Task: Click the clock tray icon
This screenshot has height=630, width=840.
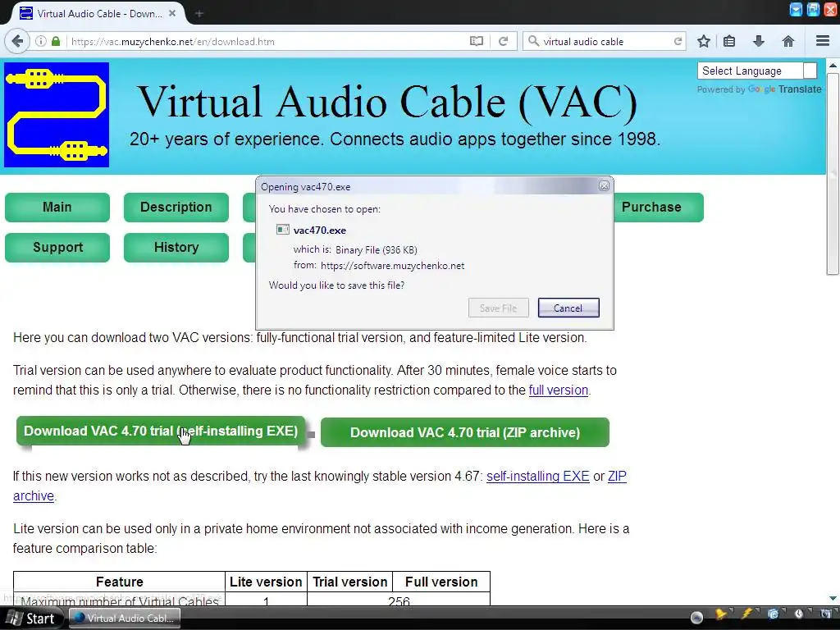Action: (x=799, y=614)
